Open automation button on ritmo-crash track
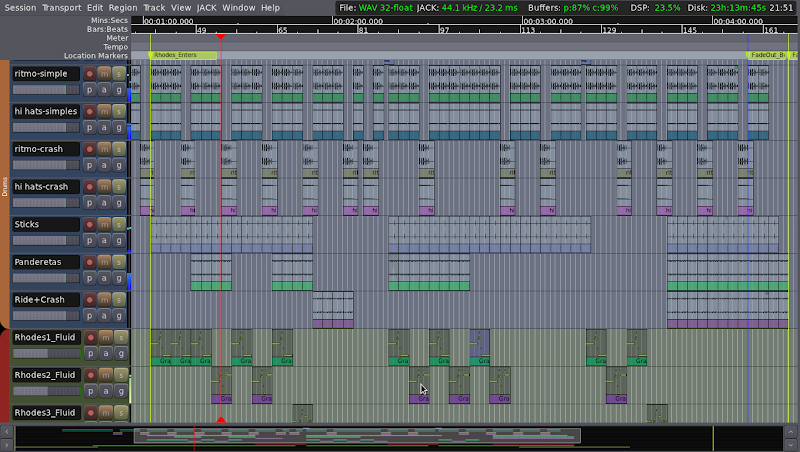 click(104, 165)
